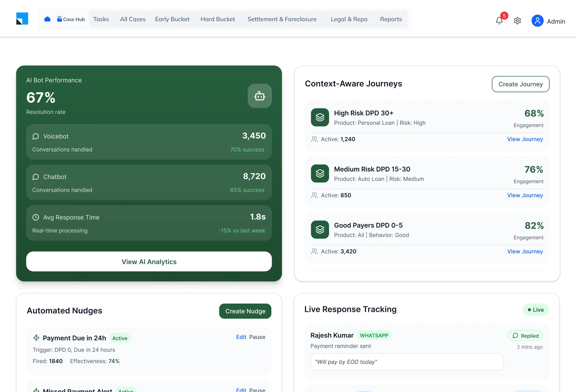
Task: Click Create Journey button
Action: [x=521, y=84]
